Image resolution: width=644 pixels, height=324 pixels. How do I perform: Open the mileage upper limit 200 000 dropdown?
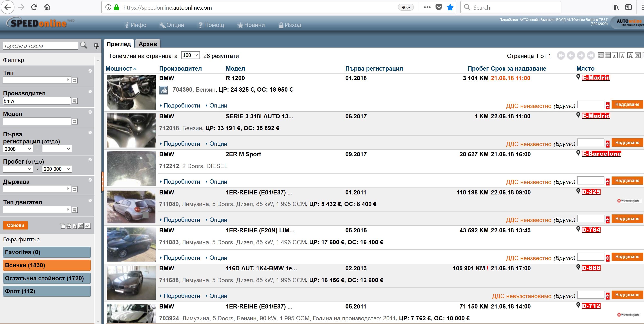(x=57, y=169)
